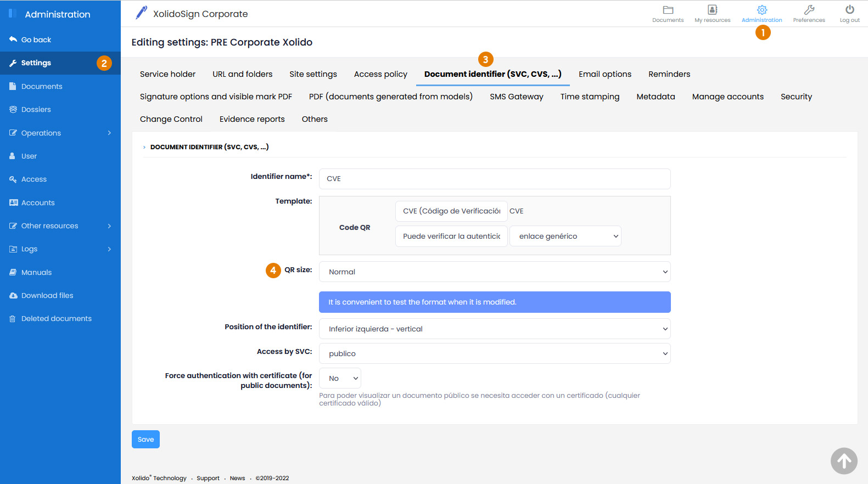
Task: Open the Position of the identifier dropdown
Action: [x=495, y=329]
